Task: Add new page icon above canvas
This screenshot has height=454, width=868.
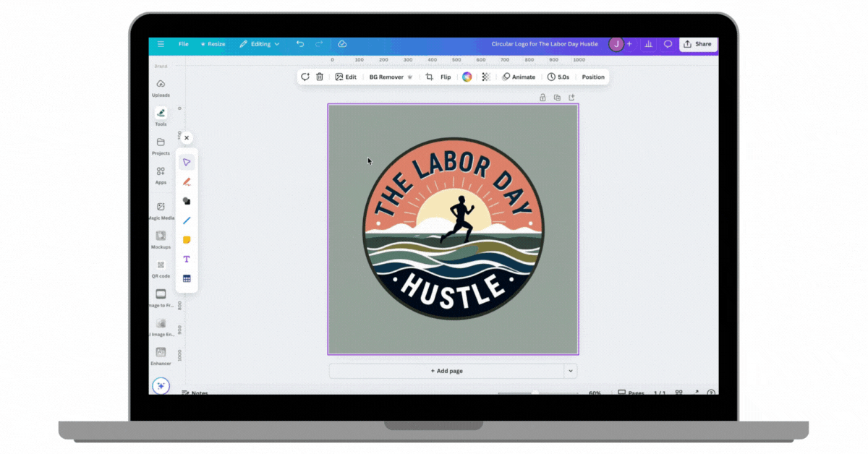Action: pos(571,98)
